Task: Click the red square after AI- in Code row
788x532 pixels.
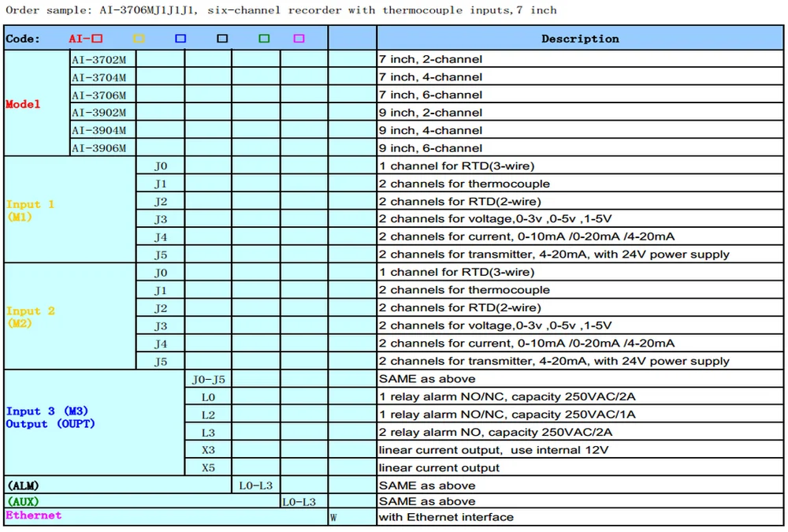Action: point(97,39)
